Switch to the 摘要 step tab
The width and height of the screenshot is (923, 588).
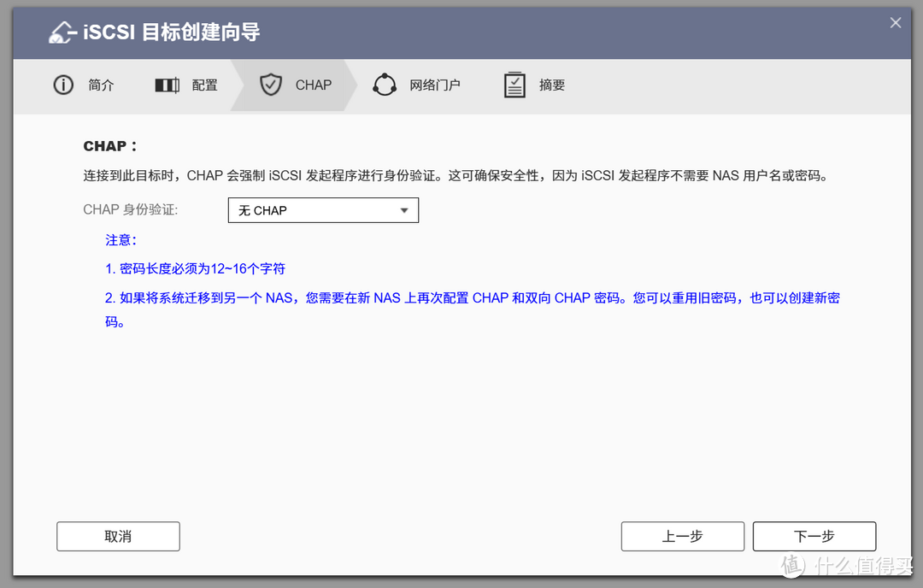(x=533, y=85)
